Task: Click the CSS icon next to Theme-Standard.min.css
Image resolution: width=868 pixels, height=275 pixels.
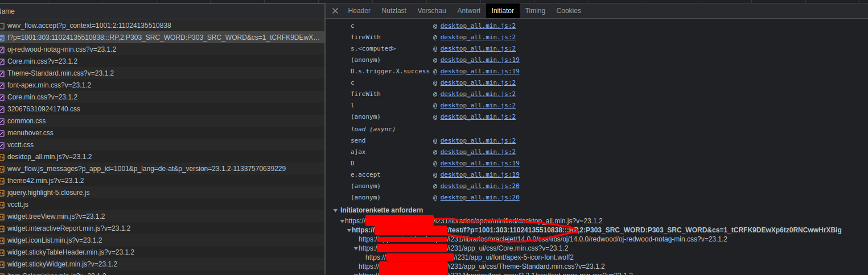Action: click(2, 73)
